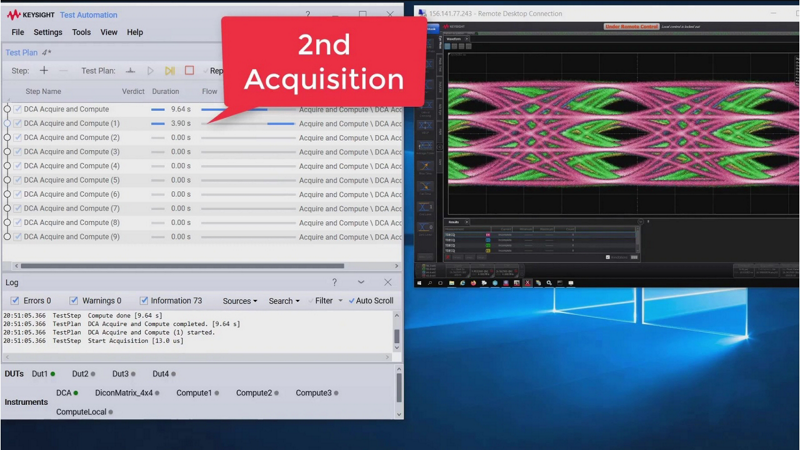Click the breakpoint circle for DCA Acquire and Compute (7)

coord(7,208)
